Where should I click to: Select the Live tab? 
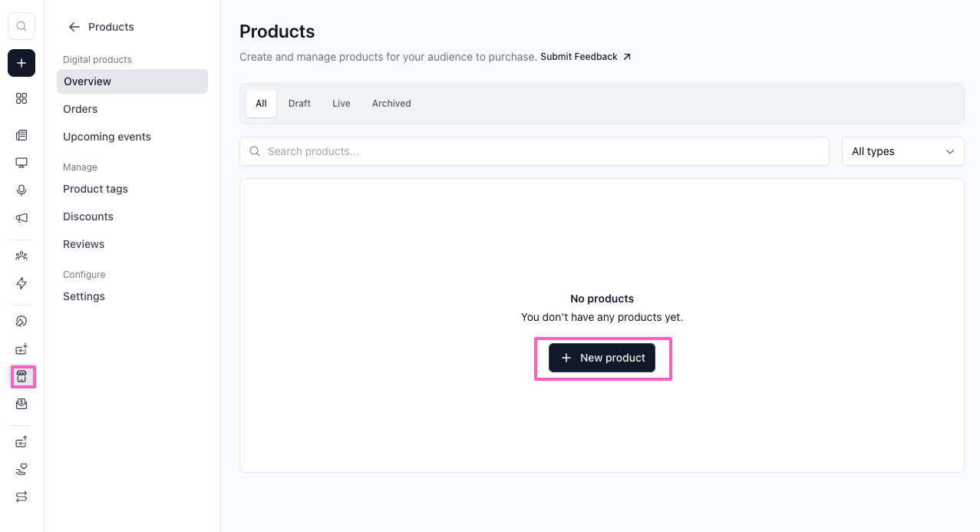(x=342, y=104)
